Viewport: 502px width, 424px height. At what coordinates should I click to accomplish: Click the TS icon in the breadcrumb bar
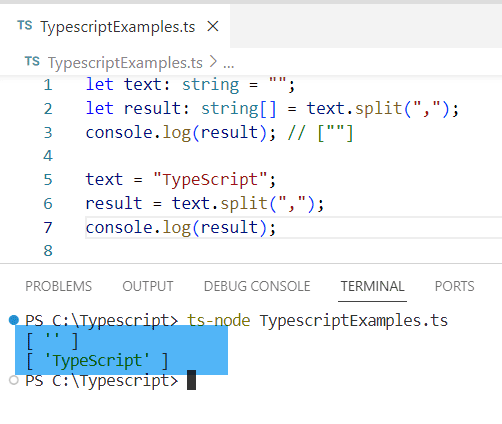click(32, 62)
